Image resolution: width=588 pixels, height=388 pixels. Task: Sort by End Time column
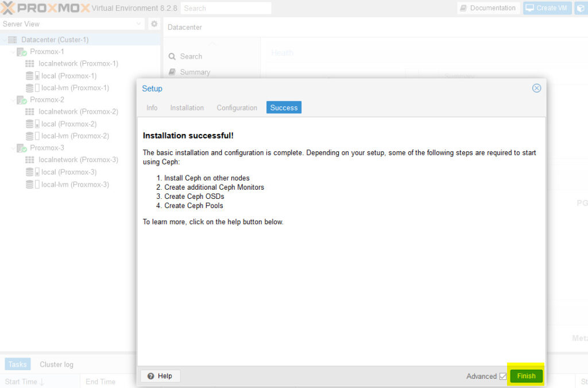click(108, 382)
